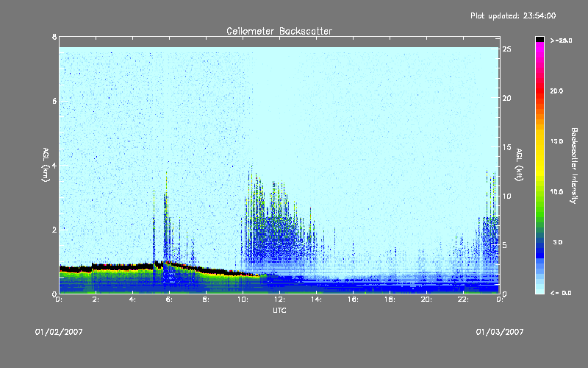Click the 4 km tick label on the left axis
The height and width of the screenshot is (368, 588).
(54, 165)
